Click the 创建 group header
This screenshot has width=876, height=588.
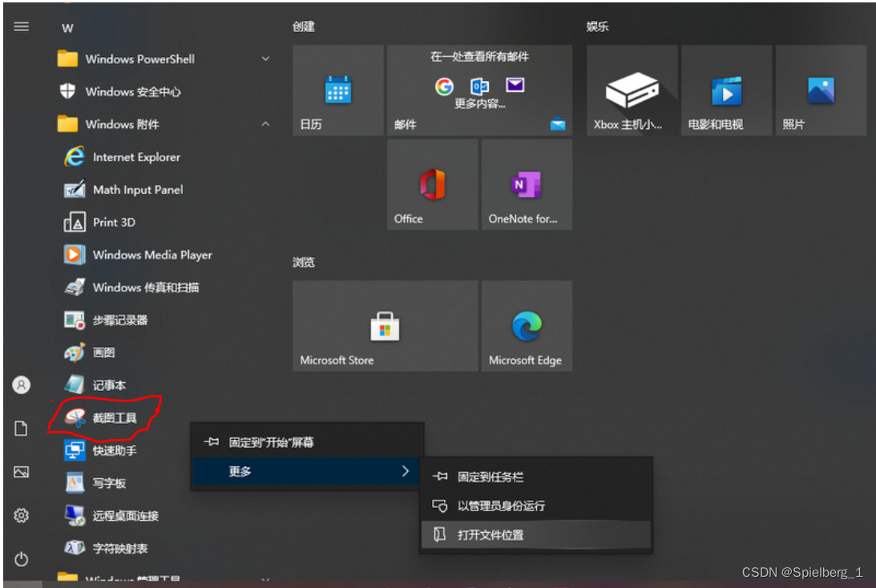coord(304,26)
